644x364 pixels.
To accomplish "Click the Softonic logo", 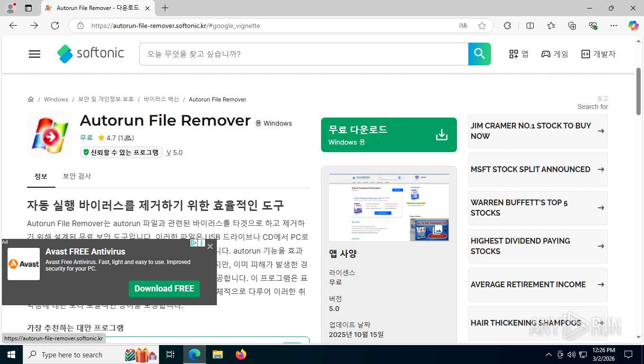I will (90, 54).
